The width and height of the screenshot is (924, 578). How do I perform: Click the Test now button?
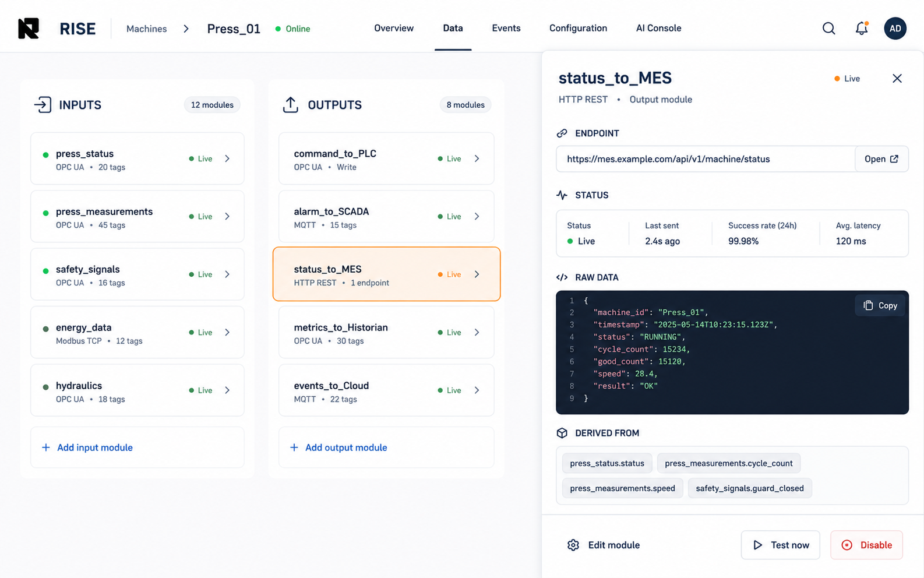(780, 545)
